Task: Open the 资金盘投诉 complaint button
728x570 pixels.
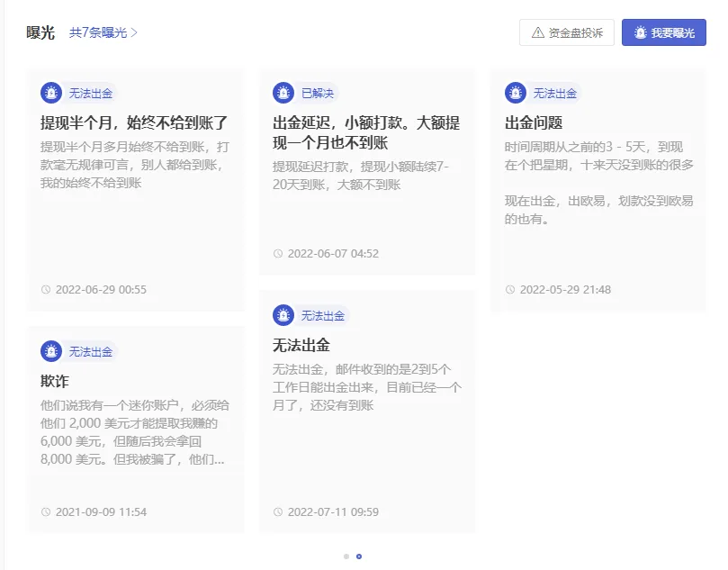Action: click(x=566, y=32)
